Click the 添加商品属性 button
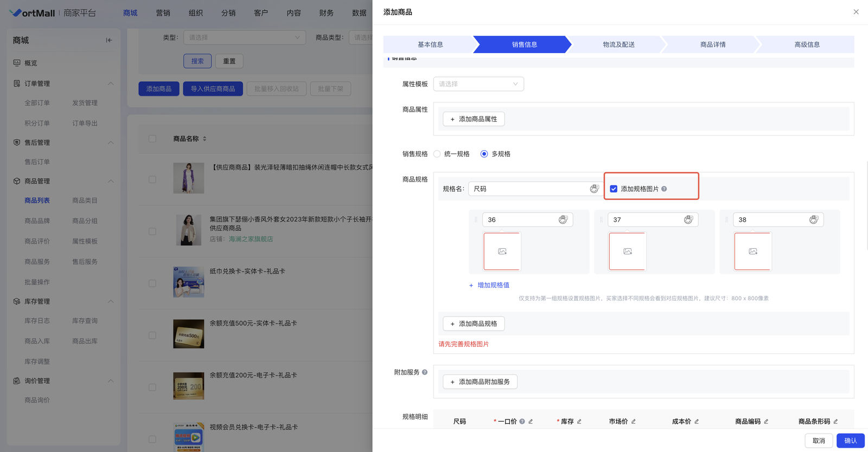 tap(474, 119)
